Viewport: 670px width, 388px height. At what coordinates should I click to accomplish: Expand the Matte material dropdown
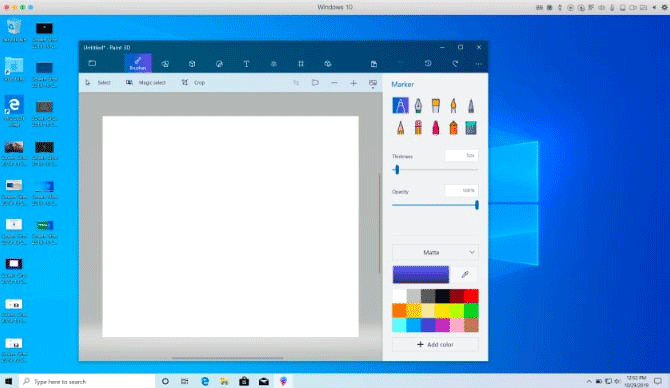point(435,252)
